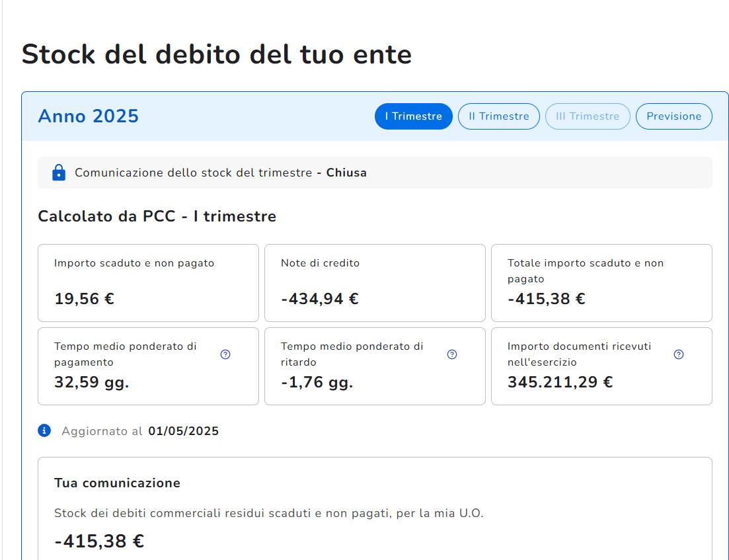Open help icon for Tempo medio di ritardo
This screenshot has width=729, height=560.
(452, 354)
